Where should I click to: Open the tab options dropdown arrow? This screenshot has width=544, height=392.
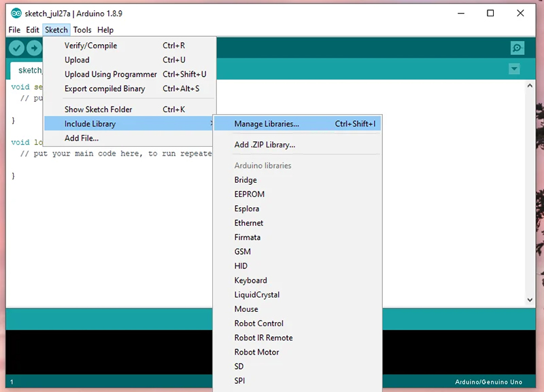[514, 69]
